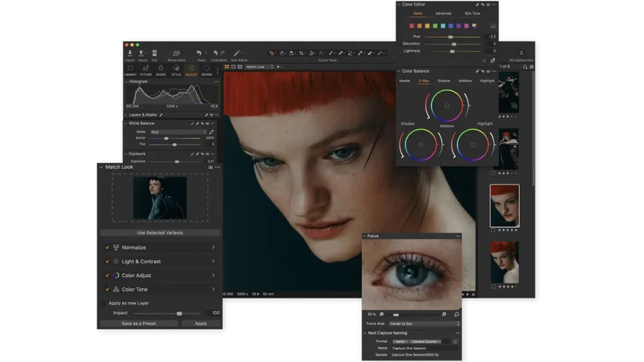Click the Camera Counter format token
Viewport: 644px width, 362px height.
click(x=425, y=341)
